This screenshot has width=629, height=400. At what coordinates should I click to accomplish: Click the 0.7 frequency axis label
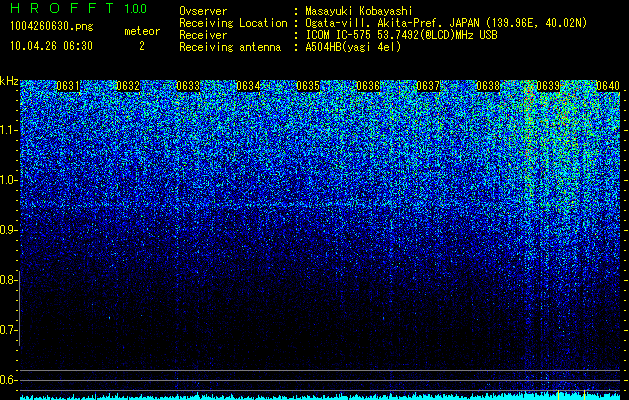pyautogui.click(x=8, y=330)
